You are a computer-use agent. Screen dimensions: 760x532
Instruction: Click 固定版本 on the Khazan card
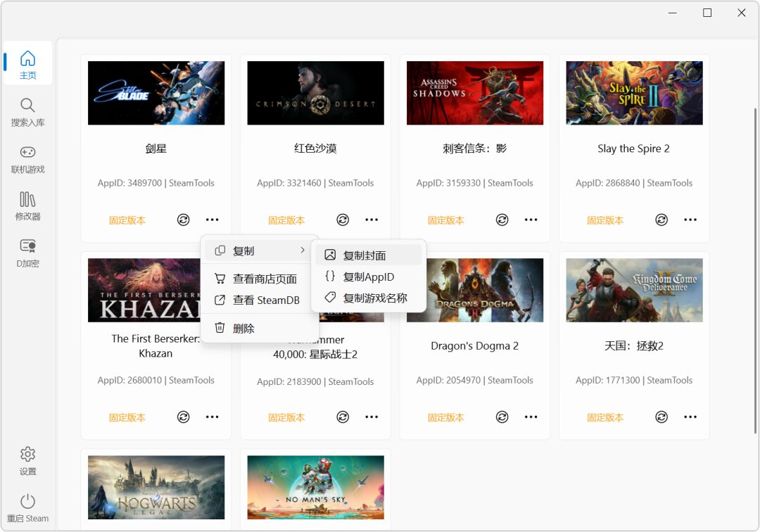tap(127, 418)
